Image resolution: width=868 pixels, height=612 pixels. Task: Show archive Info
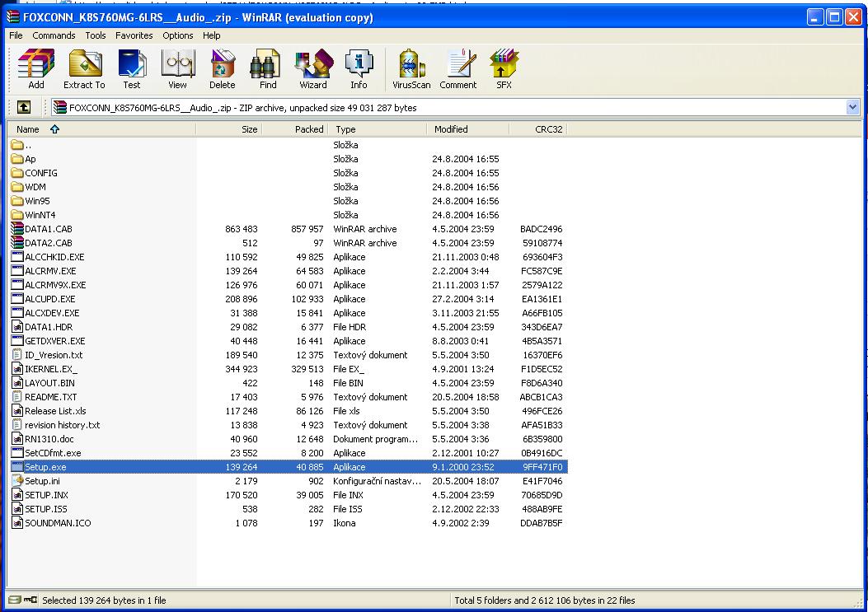(359, 68)
